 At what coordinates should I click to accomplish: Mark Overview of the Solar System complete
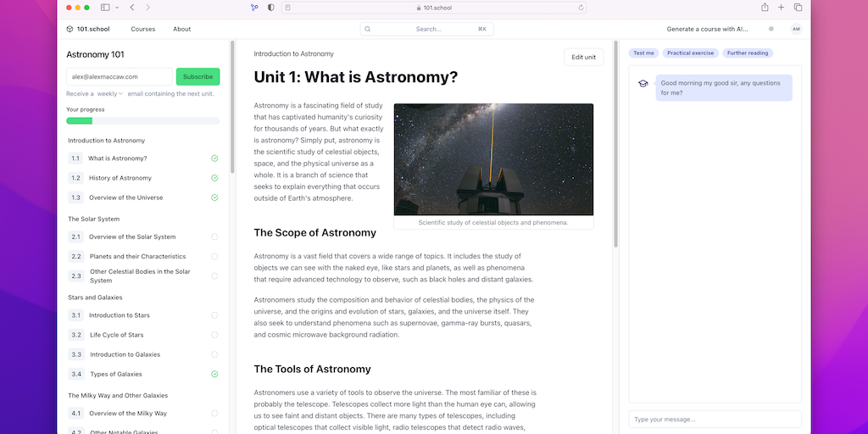coord(214,237)
